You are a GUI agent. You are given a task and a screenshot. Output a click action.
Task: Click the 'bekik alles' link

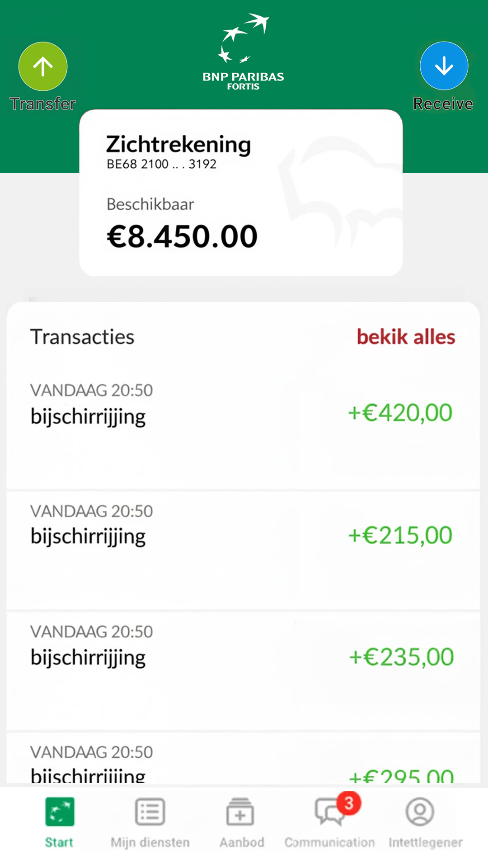406,337
